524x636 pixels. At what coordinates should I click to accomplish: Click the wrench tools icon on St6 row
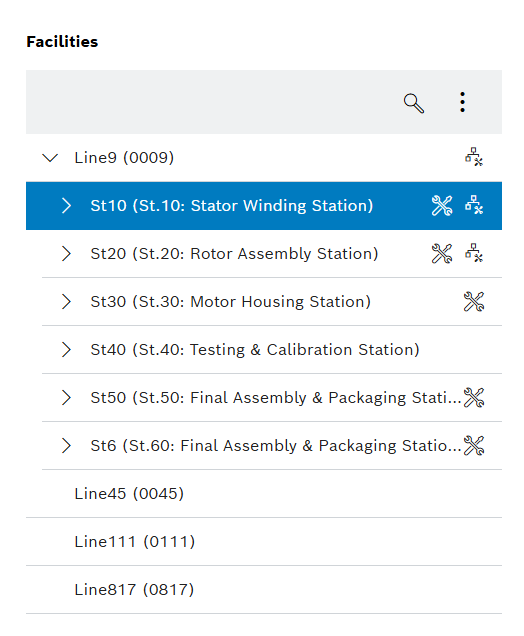pyautogui.click(x=474, y=445)
